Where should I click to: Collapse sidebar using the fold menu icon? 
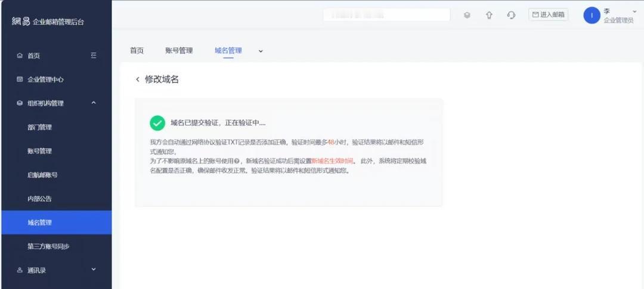[x=94, y=56]
